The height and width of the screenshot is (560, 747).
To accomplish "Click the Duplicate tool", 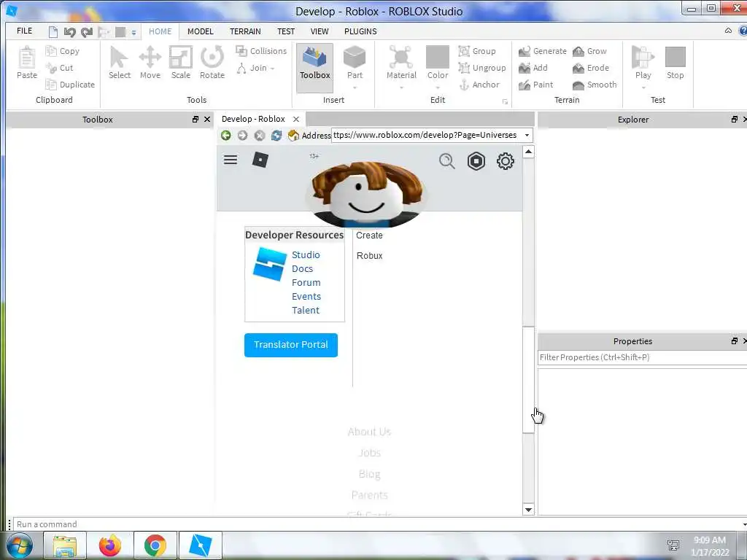I will click(70, 85).
